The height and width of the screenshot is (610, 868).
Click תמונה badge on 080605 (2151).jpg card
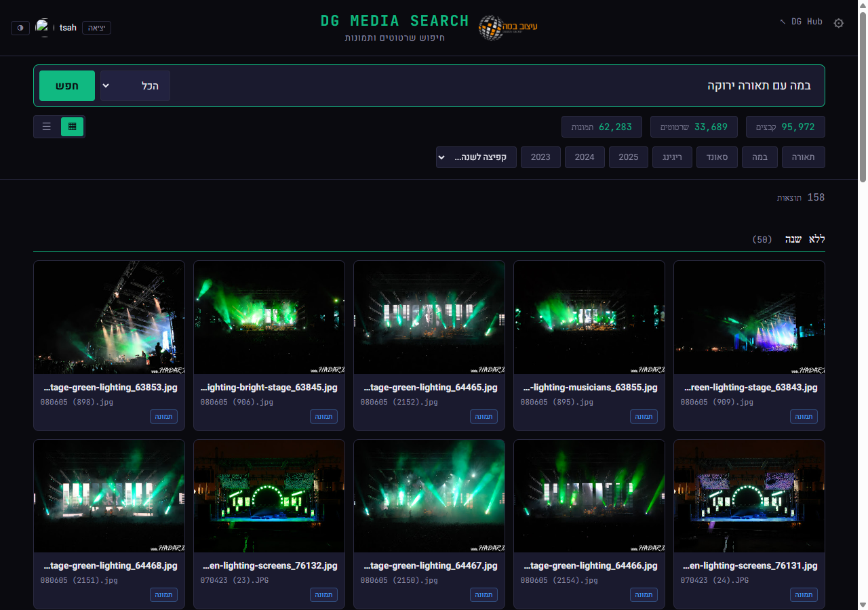coord(163,594)
